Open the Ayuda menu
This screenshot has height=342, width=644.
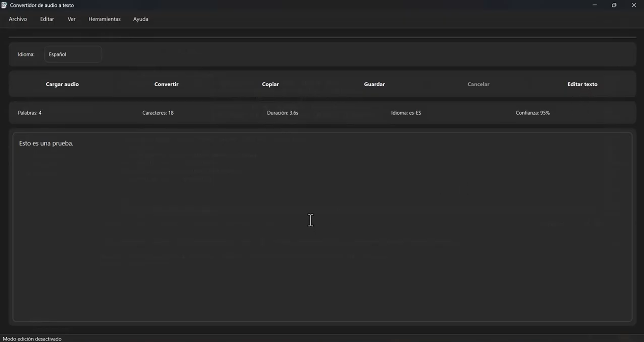[141, 19]
